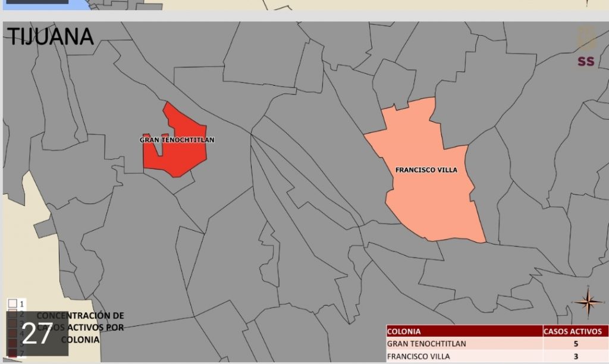609x364 pixels.
Task: Click the SS health ministry logo
Action: tap(586, 61)
